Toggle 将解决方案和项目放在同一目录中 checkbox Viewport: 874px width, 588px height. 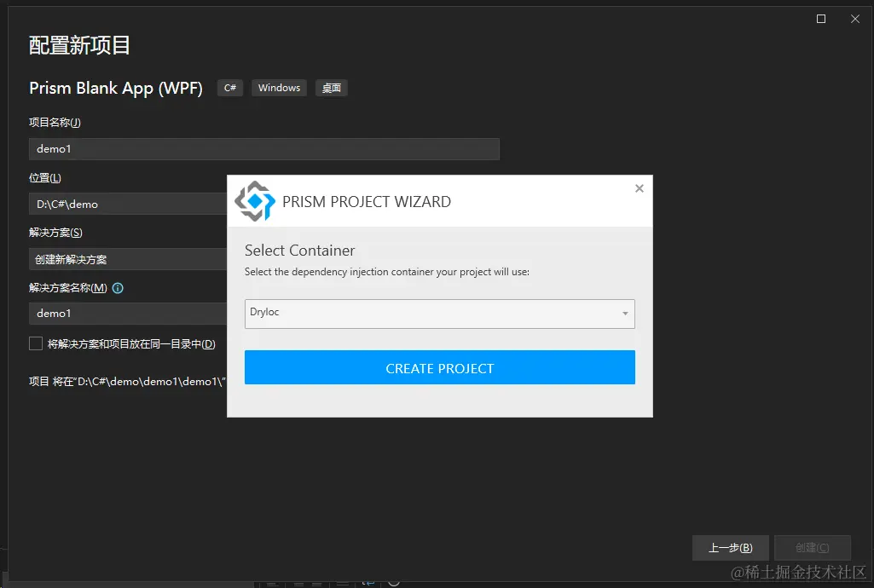tap(36, 343)
